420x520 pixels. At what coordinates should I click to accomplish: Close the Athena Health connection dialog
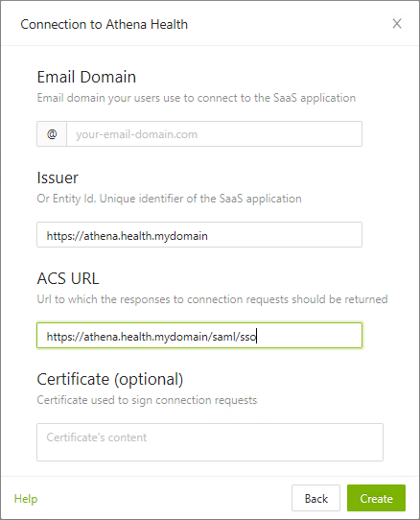397,24
